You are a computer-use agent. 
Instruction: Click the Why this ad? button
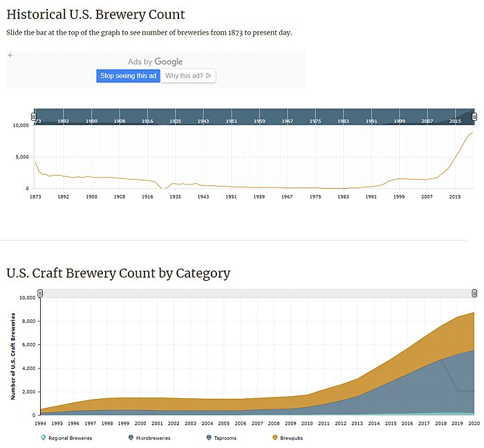pyautogui.click(x=188, y=76)
